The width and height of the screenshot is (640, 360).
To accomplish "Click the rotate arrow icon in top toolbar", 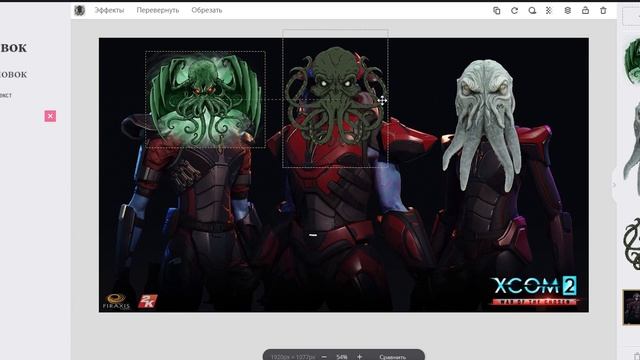I will (x=514, y=11).
